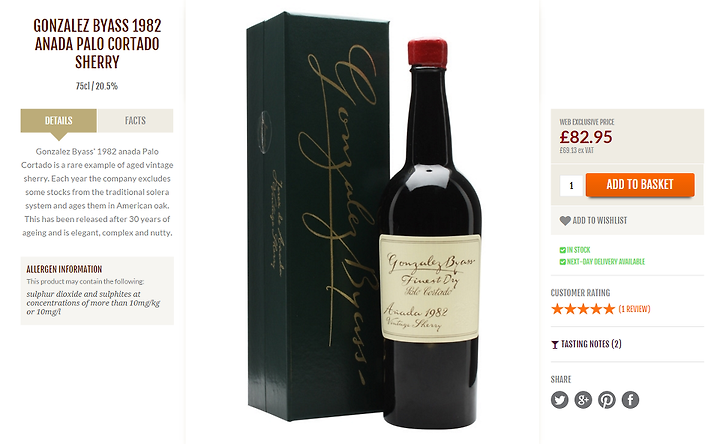Click the Next-Day Delivery check icon

(562, 262)
